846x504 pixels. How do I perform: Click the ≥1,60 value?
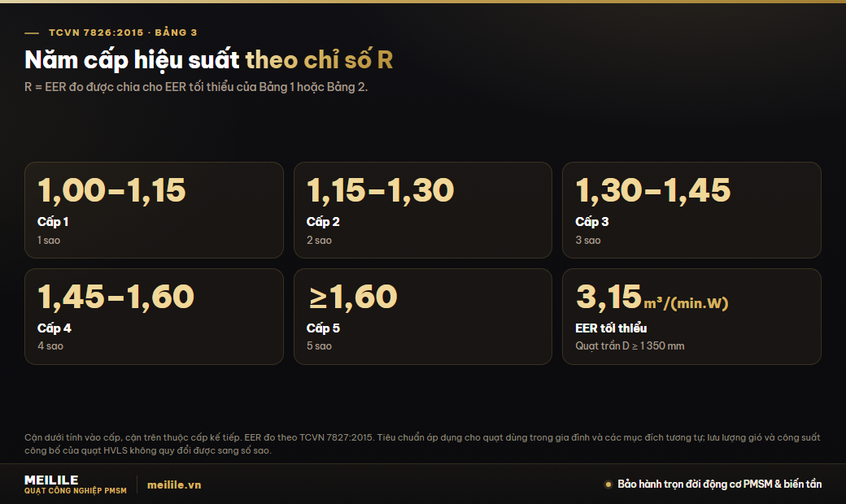pos(352,297)
